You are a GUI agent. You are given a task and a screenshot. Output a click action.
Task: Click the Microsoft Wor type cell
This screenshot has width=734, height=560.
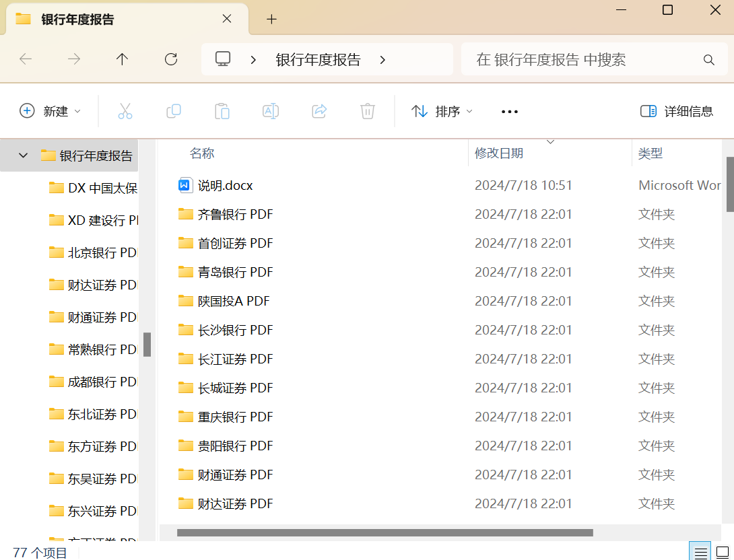[x=679, y=186]
